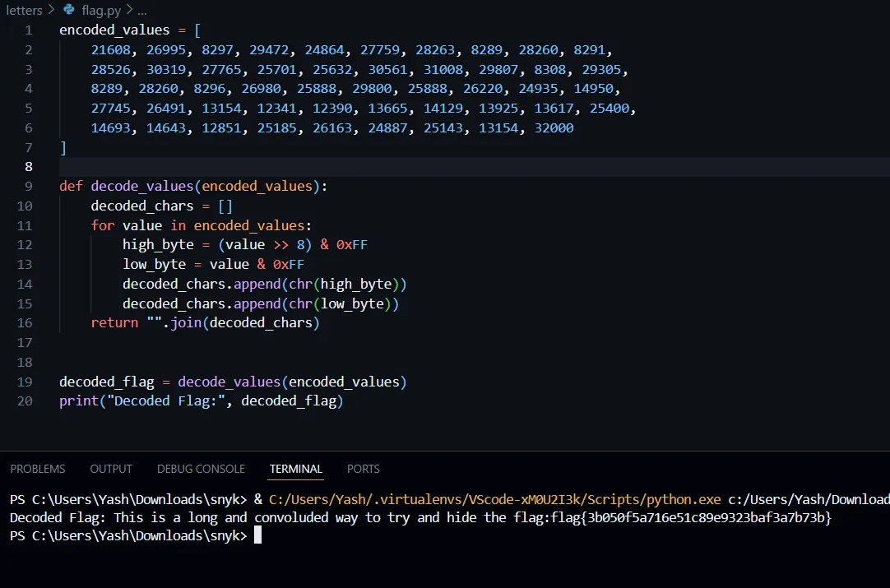This screenshot has height=588, width=890.
Task: Click line number 9 in the gutter
Action: click(29, 186)
